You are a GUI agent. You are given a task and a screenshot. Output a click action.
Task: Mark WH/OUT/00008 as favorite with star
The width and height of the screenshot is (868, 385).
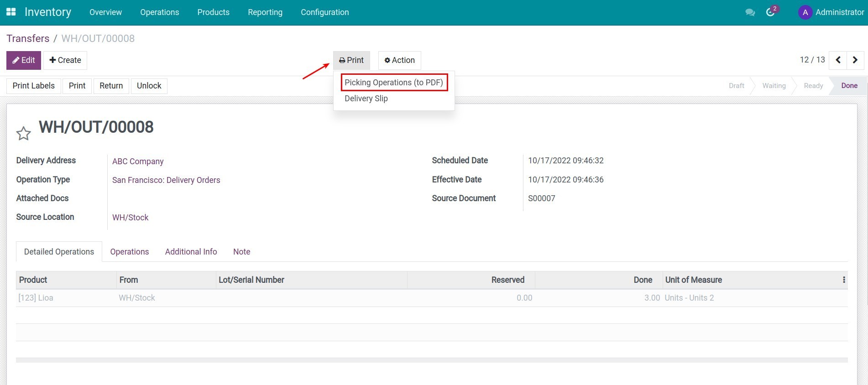pyautogui.click(x=24, y=134)
